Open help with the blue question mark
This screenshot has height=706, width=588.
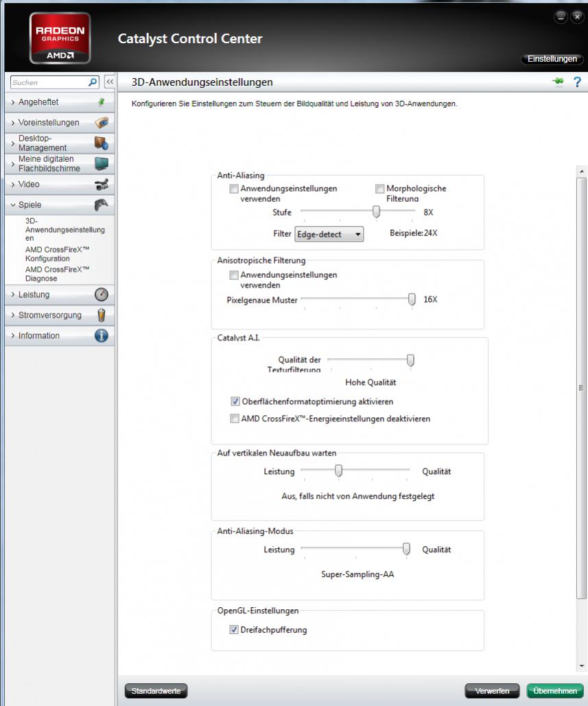(577, 82)
